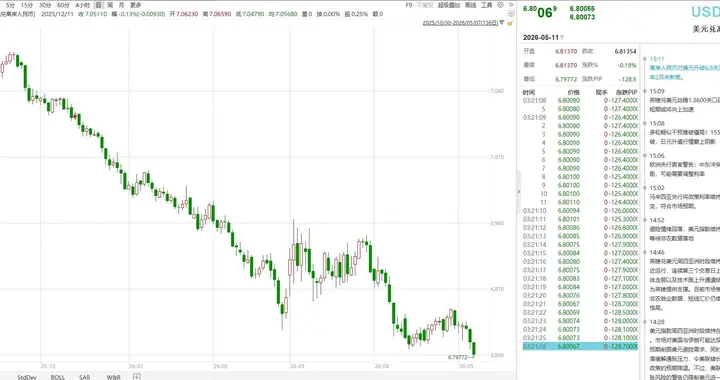Click the 昨收 value 6.81354
This screenshot has height=380, width=720.
point(625,51)
